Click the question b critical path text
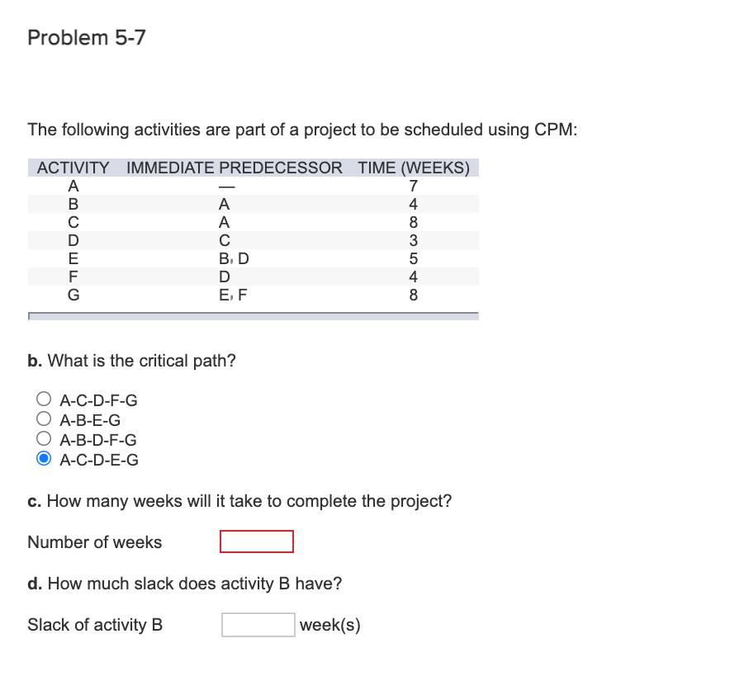This screenshot has width=730, height=700. tap(131, 360)
